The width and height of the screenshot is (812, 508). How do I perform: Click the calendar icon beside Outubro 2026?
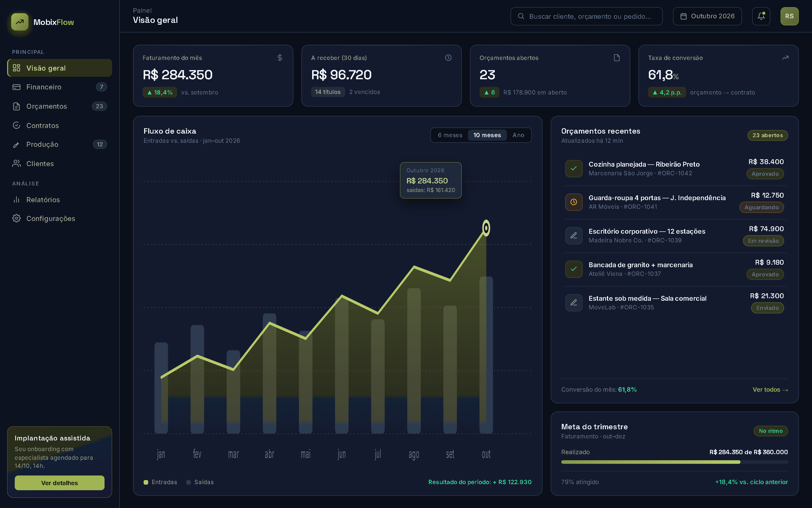tap(684, 16)
